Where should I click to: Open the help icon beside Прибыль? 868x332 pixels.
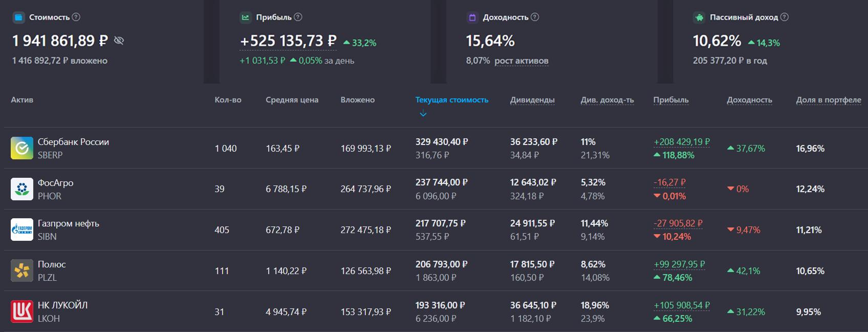click(x=298, y=17)
